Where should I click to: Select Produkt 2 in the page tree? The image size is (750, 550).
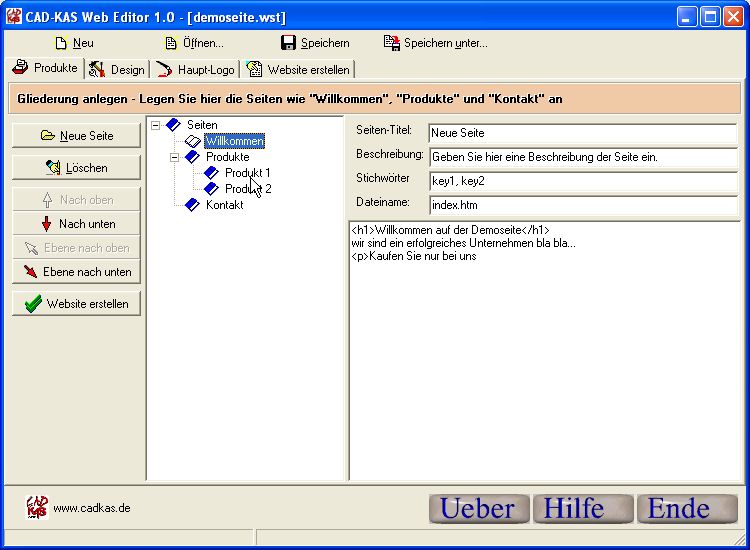point(247,189)
